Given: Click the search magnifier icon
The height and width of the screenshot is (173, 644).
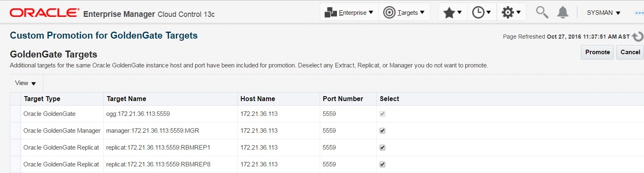Looking at the screenshot, I should pyautogui.click(x=542, y=12).
